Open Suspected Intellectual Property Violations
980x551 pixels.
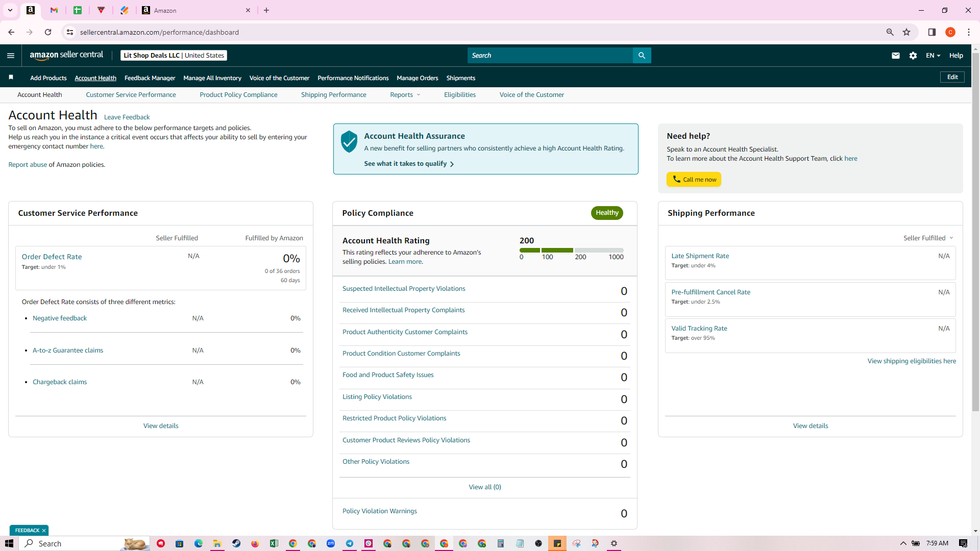tap(404, 289)
